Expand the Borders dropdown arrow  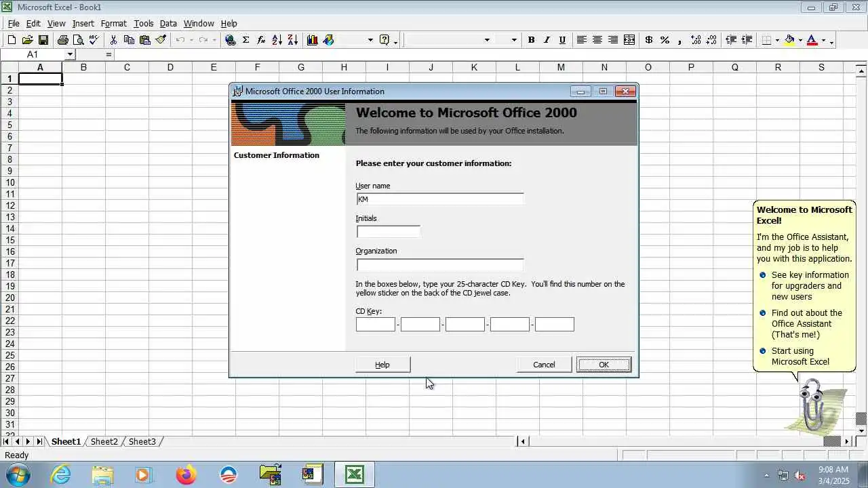pyautogui.click(x=777, y=40)
